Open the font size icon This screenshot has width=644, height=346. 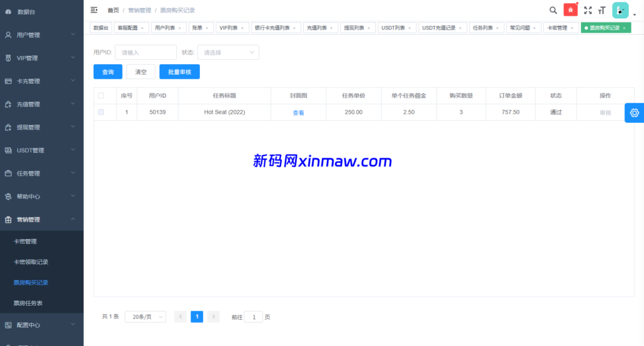tap(602, 10)
